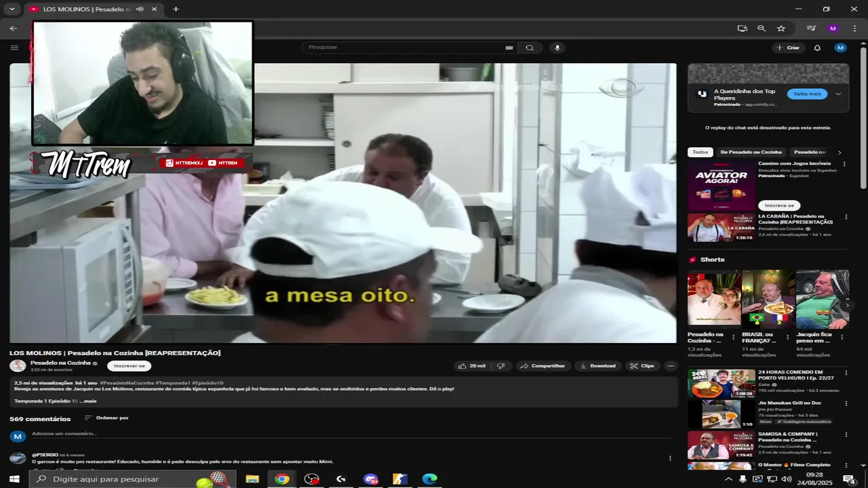Open Chrome three-dot menu
Viewport: 868px width, 488px height.
854,28
